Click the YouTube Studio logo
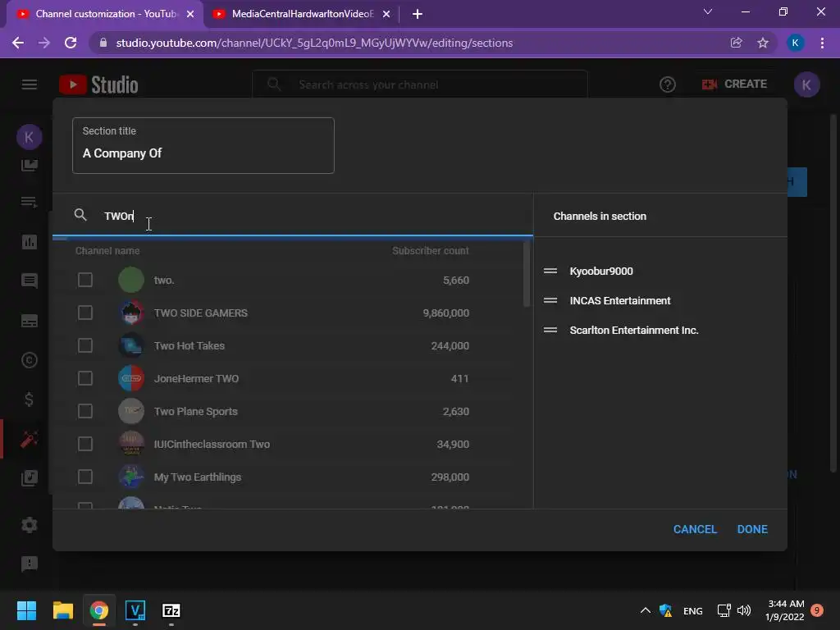This screenshot has width=840, height=630. click(98, 84)
